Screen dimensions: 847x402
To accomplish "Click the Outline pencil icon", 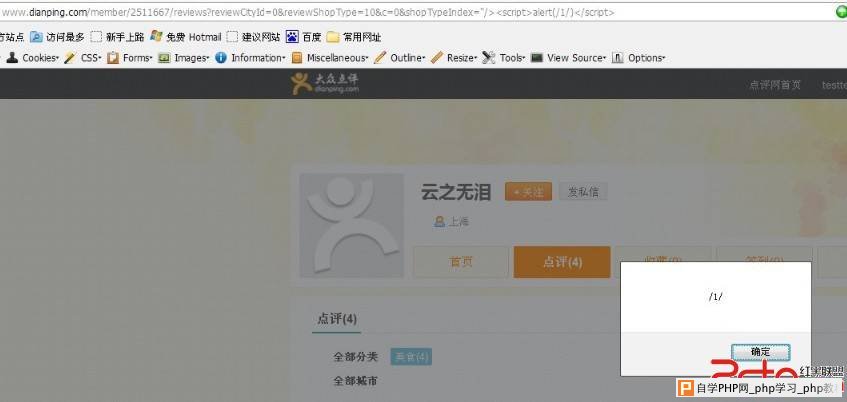I will pyautogui.click(x=380, y=57).
